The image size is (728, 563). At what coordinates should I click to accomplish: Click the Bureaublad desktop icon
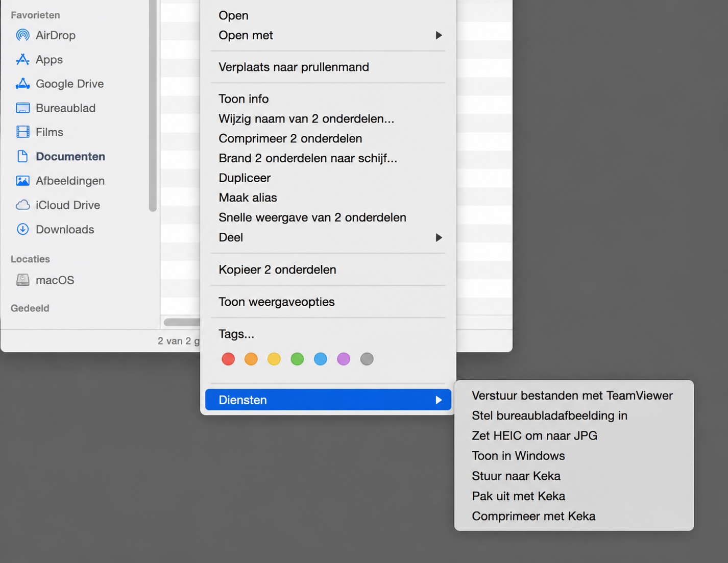pyautogui.click(x=22, y=108)
